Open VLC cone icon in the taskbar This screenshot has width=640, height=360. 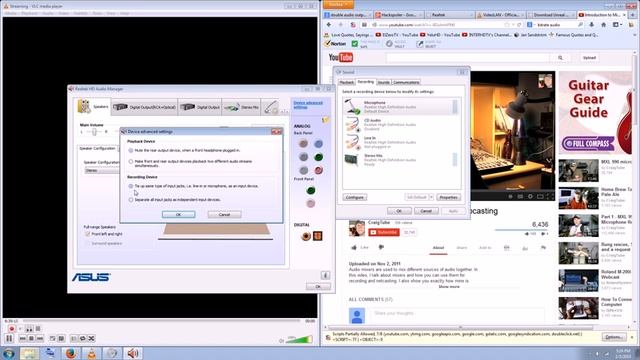[92, 353]
